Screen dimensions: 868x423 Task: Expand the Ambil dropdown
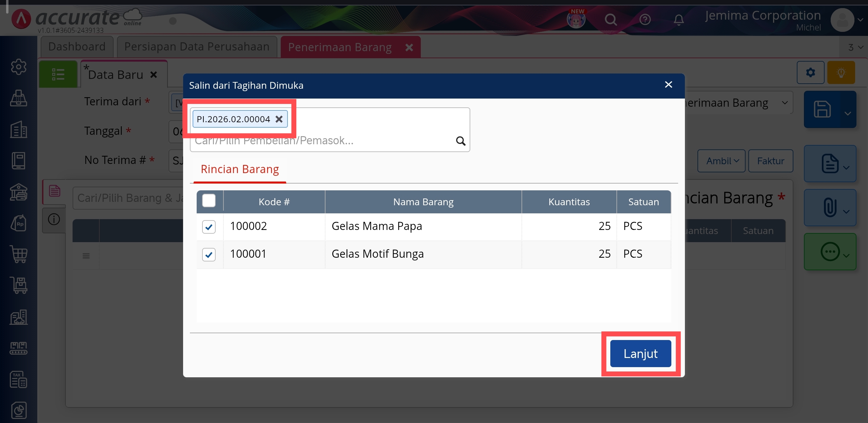tap(721, 161)
